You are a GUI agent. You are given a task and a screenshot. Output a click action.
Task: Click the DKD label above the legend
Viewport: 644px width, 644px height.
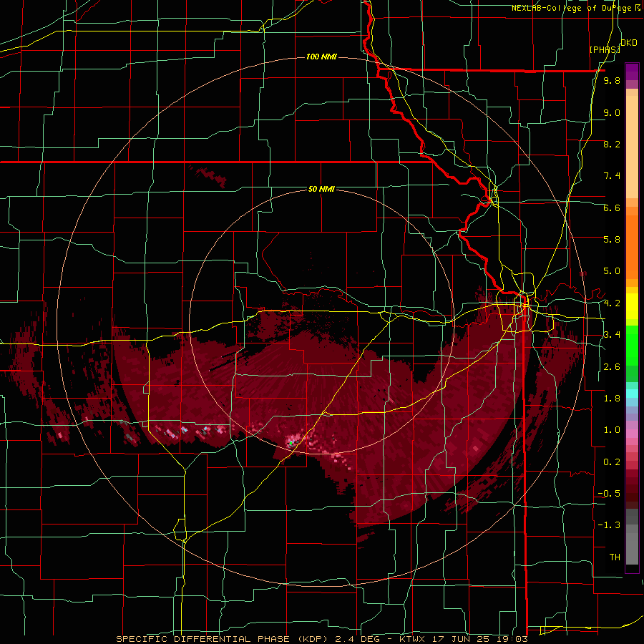tap(629, 43)
